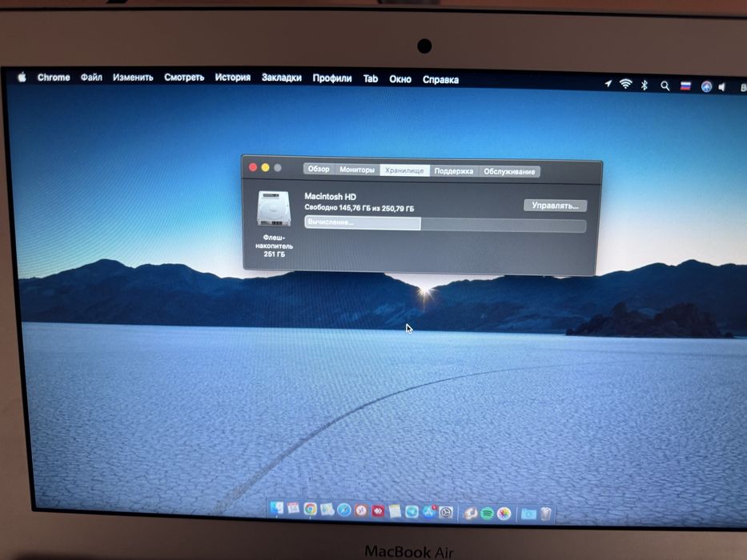This screenshot has width=747, height=560.
Task: Open the Профили menu
Action: (332, 78)
